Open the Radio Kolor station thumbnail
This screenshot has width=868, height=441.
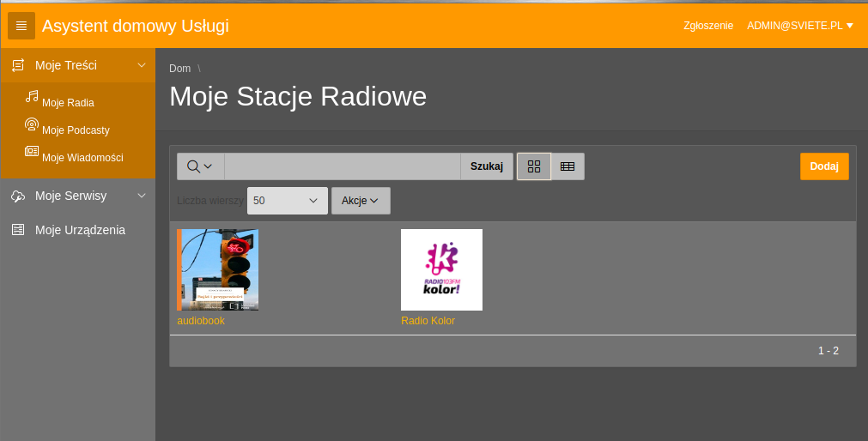click(442, 270)
